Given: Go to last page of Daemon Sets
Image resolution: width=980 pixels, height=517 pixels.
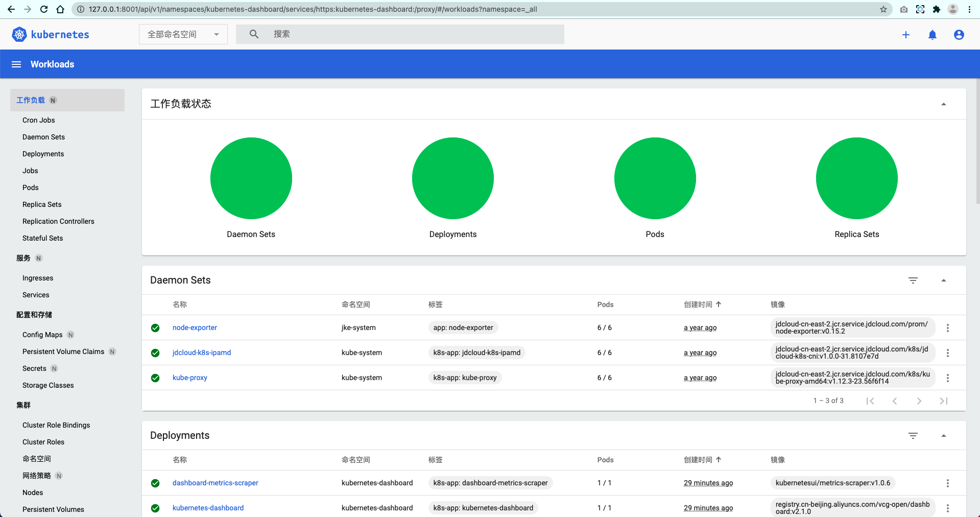Looking at the screenshot, I should pyautogui.click(x=944, y=401).
